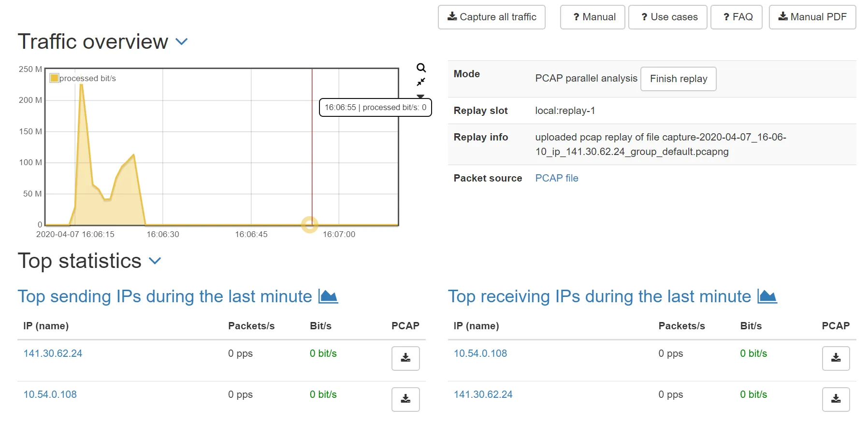Download PCAP for receiving IP 141.30.62.24
868x421 pixels.
coord(835,399)
